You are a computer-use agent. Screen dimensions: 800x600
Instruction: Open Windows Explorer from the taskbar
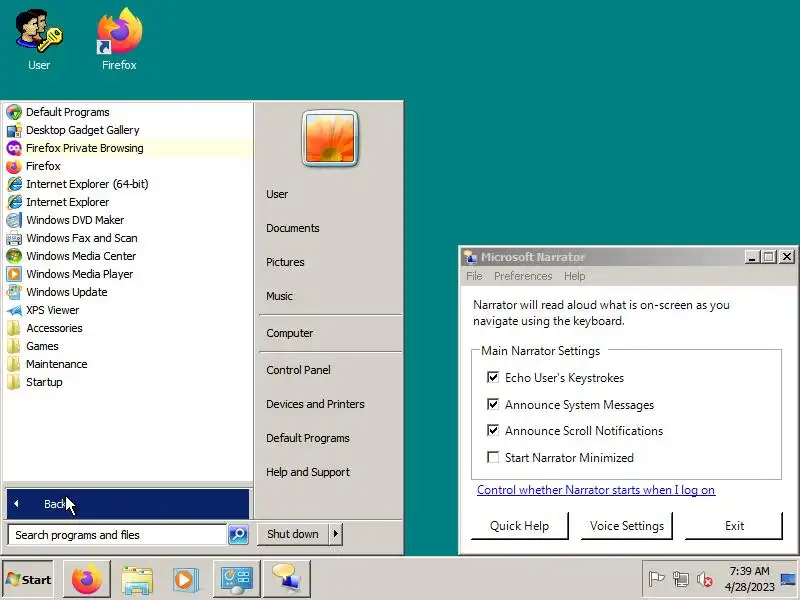[x=137, y=579]
